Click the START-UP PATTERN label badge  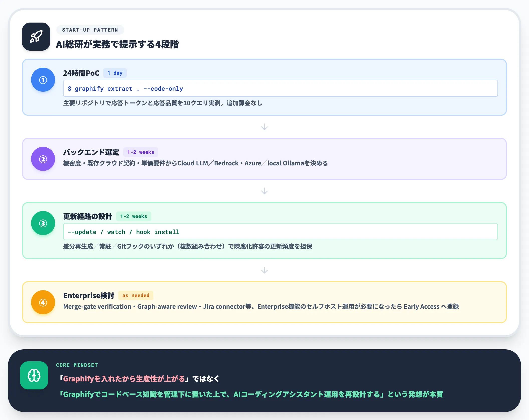[90, 30]
